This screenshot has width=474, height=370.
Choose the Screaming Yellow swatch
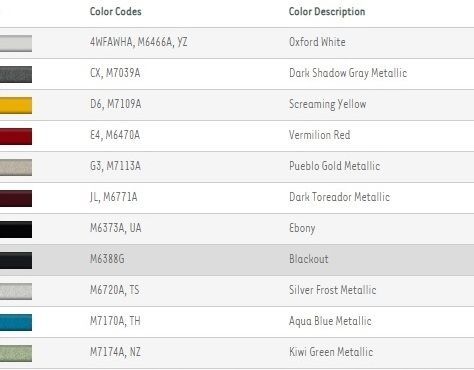coord(16,105)
